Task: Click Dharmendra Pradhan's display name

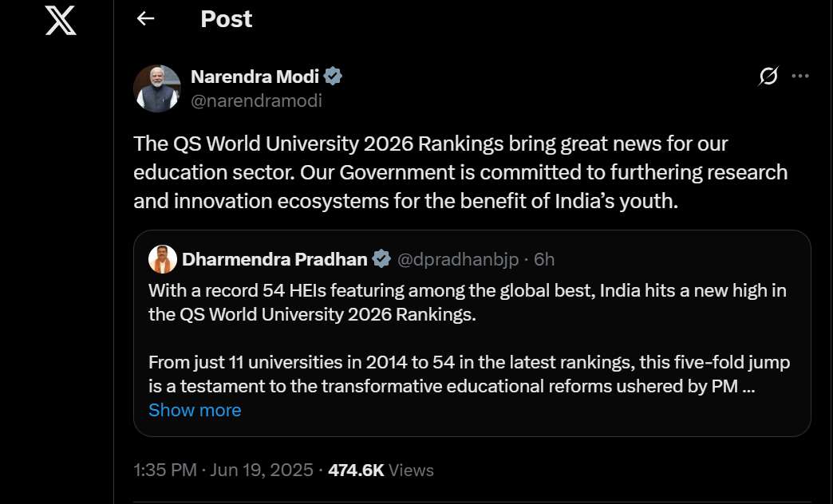Action: click(x=275, y=258)
